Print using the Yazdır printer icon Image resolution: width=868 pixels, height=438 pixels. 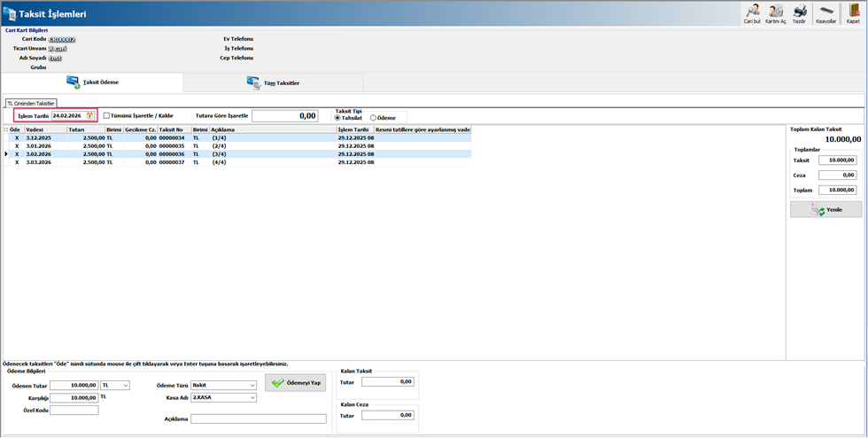tap(800, 12)
